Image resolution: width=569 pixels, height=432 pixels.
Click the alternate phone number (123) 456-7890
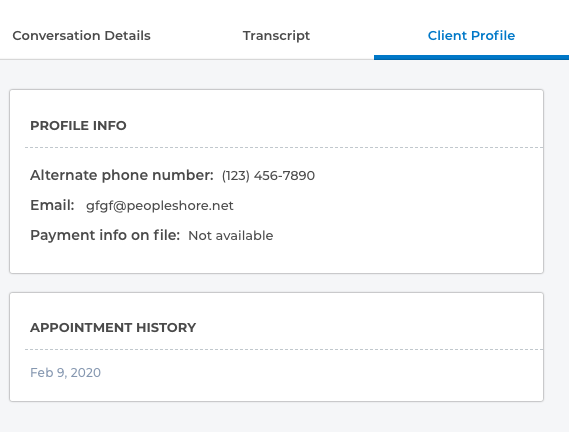pyautogui.click(x=268, y=175)
